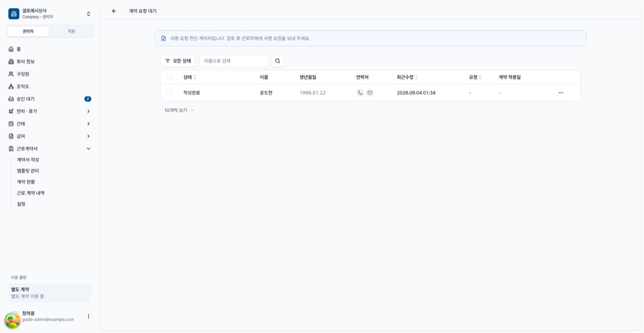The width and height of the screenshot is (644, 333).
Task: Expand the 급여 menu section
Action: point(50,136)
